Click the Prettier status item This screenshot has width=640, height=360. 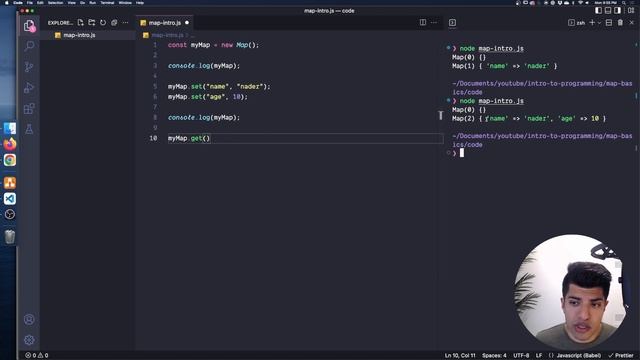pyautogui.click(x=621, y=356)
